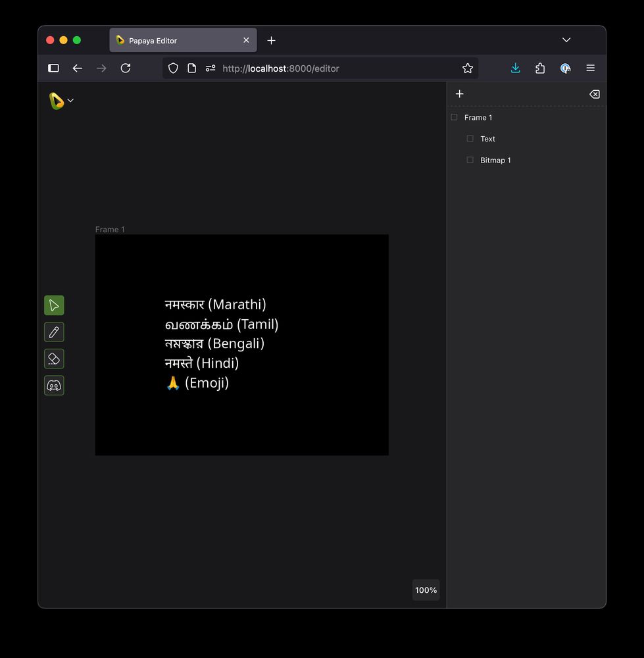Click the Marathi text line on canvas
Image resolution: width=644 pixels, height=658 pixels.
point(215,304)
